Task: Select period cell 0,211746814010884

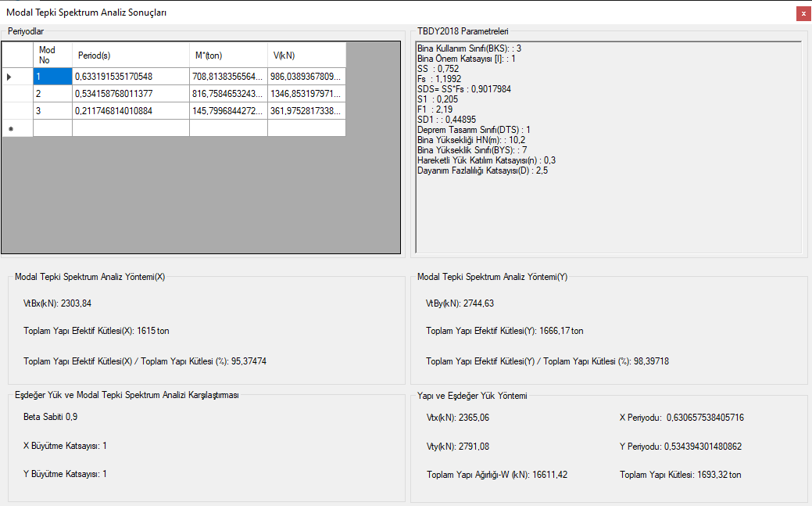Action: click(x=131, y=110)
